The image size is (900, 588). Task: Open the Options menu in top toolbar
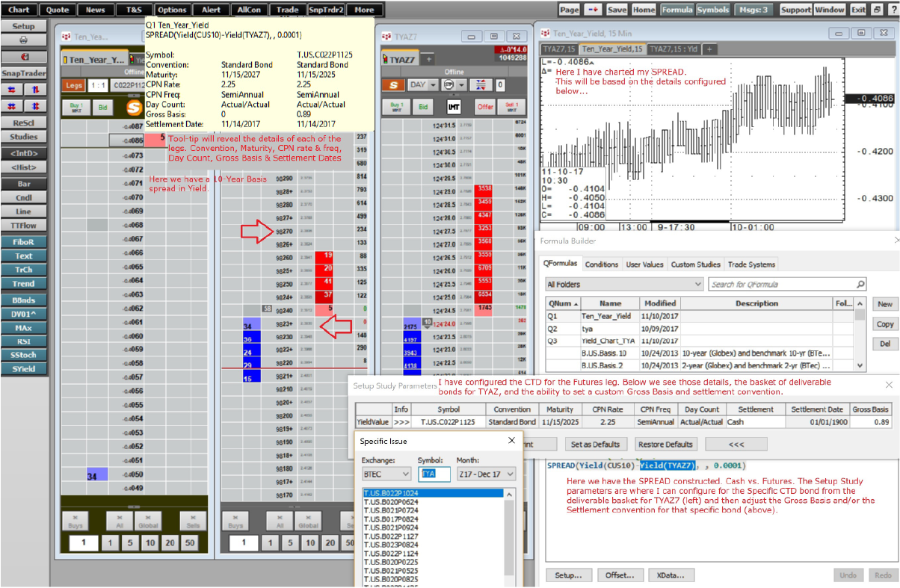pyautogui.click(x=172, y=10)
